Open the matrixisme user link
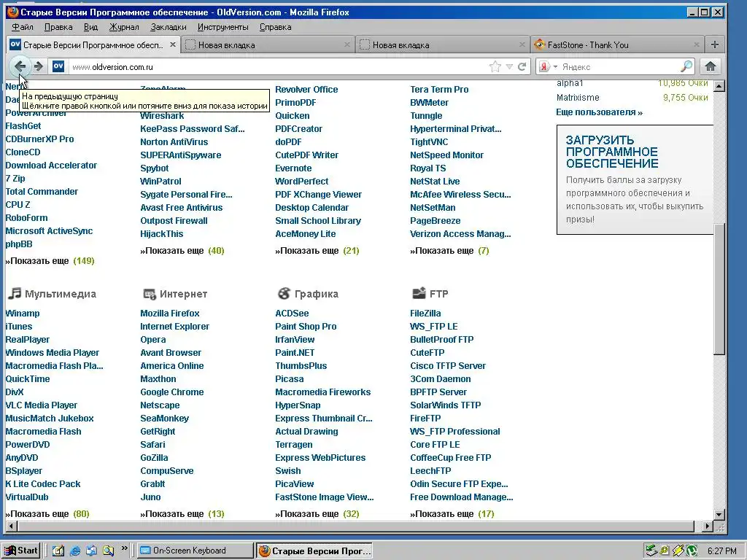 [578, 98]
